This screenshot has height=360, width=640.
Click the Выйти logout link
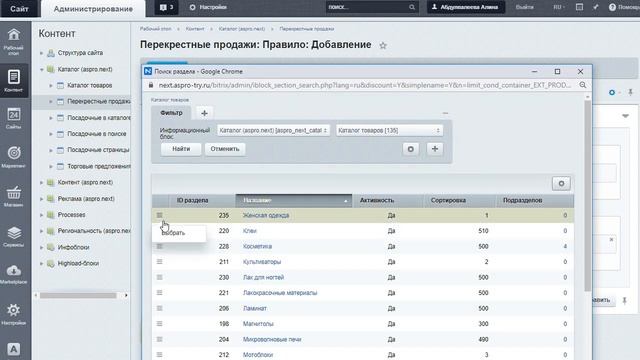[x=524, y=7]
